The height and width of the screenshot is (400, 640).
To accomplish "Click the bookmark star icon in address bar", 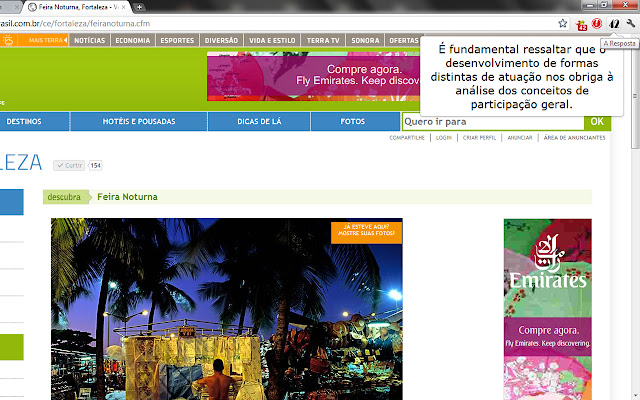I will 564,22.
